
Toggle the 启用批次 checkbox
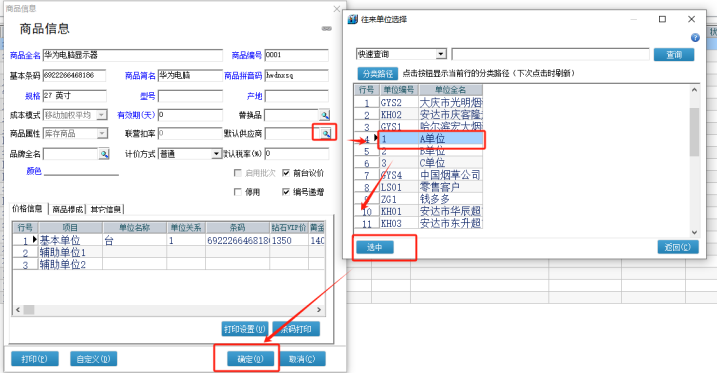[238, 173]
